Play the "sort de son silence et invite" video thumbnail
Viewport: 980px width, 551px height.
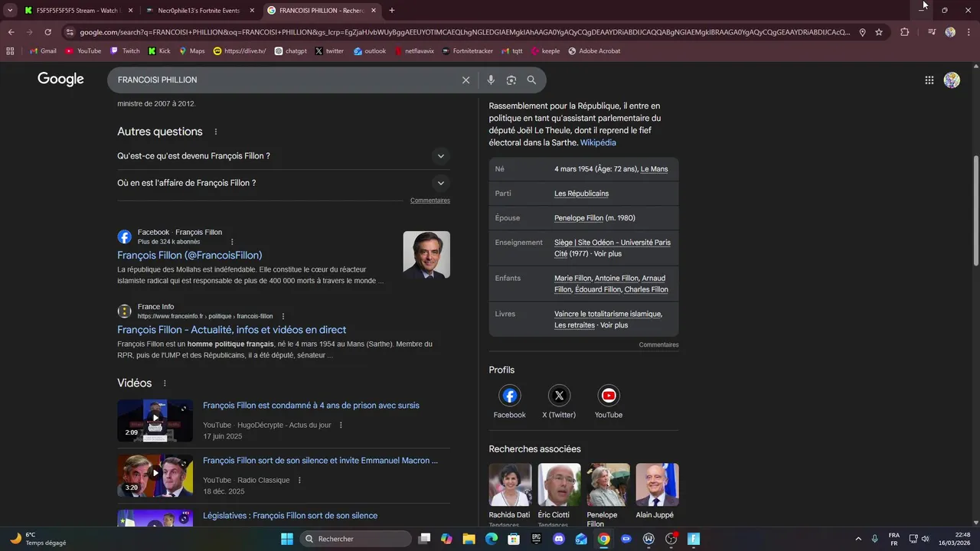pos(155,475)
